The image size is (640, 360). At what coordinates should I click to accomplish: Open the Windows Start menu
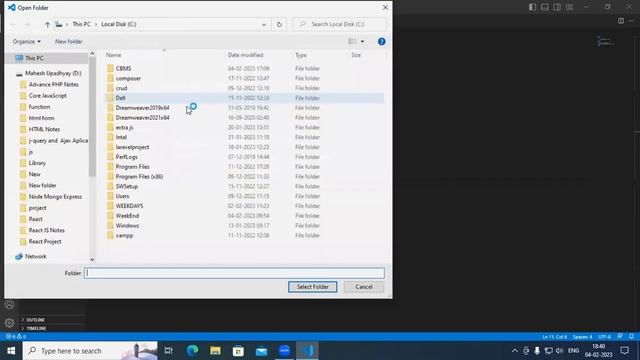11,351
